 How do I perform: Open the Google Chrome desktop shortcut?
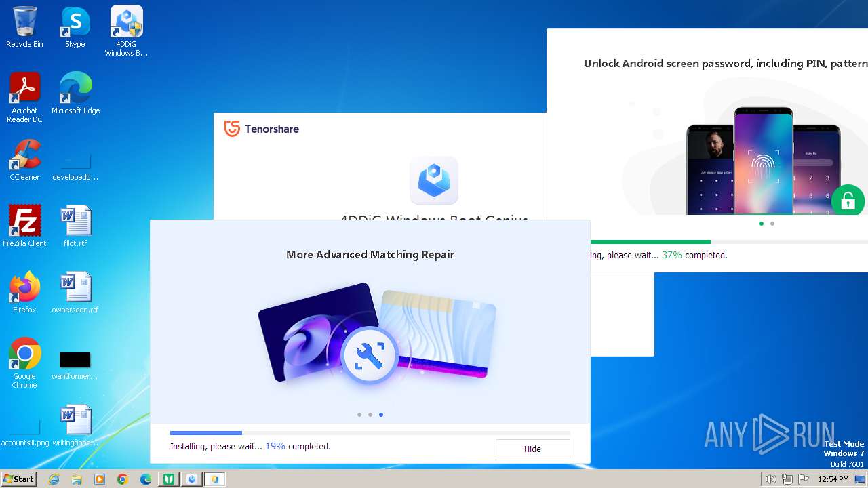point(24,363)
